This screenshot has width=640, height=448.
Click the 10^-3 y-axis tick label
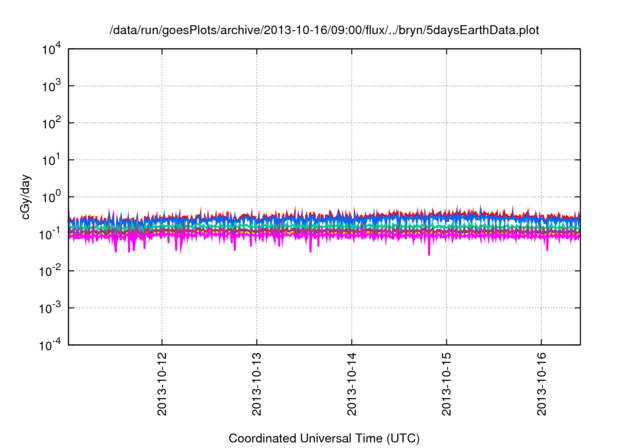tap(50, 308)
